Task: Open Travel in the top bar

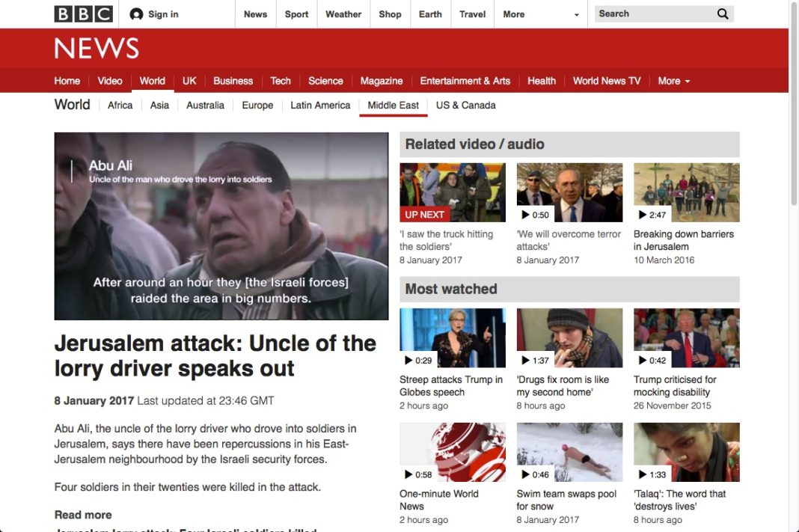Action: click(x=472, y=14)
